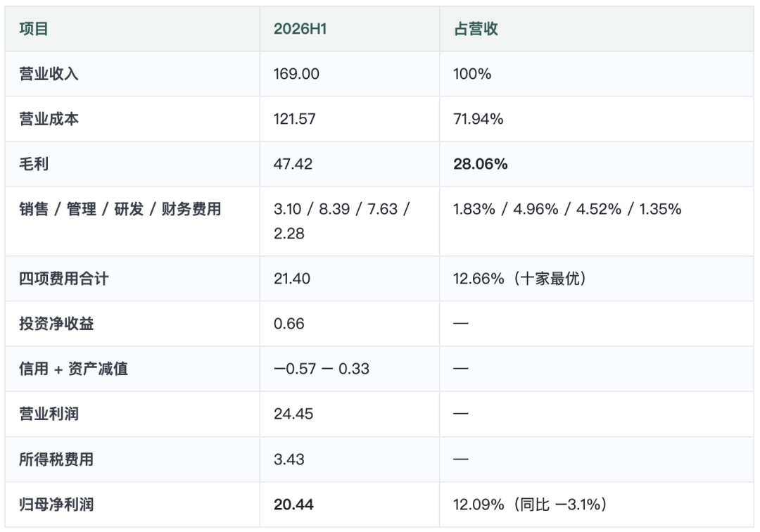Click the 3.43 tax value
Viewport: 760px width, 532px height.
pos(289,459)
